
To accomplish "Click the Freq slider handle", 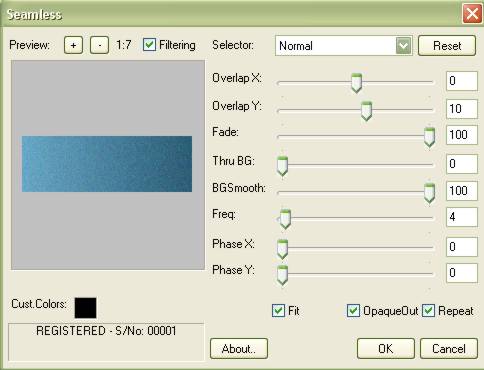I will [x=285, y=219].
